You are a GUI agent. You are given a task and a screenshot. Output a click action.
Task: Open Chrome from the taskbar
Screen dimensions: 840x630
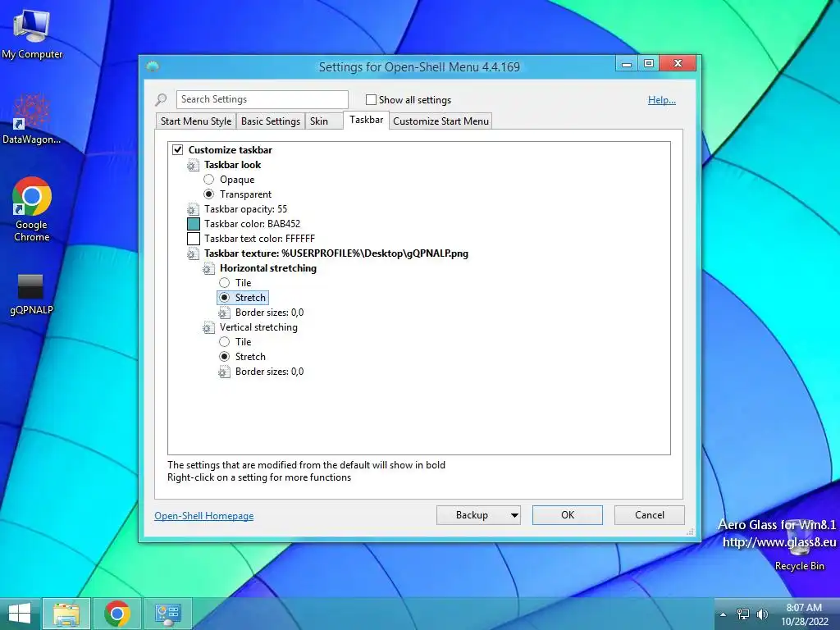coord(117,614)
